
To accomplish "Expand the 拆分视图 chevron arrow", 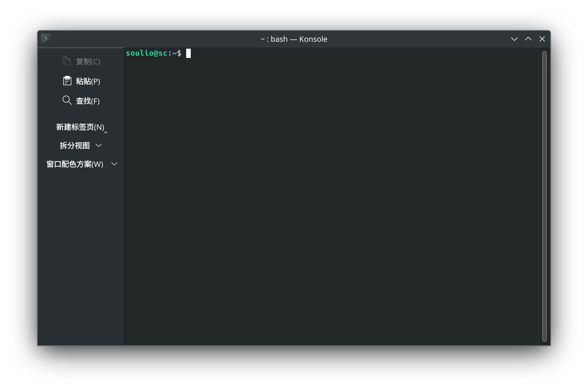I will click(x=99, y=145).
